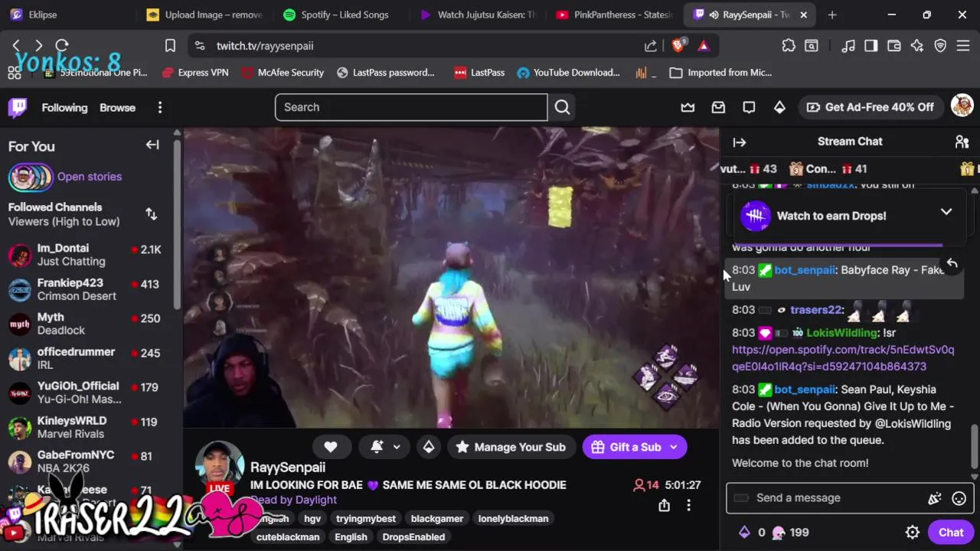This screenshot has height=551, width=980.
Task: Click the DropsEnabled tag
Action: 413,537
